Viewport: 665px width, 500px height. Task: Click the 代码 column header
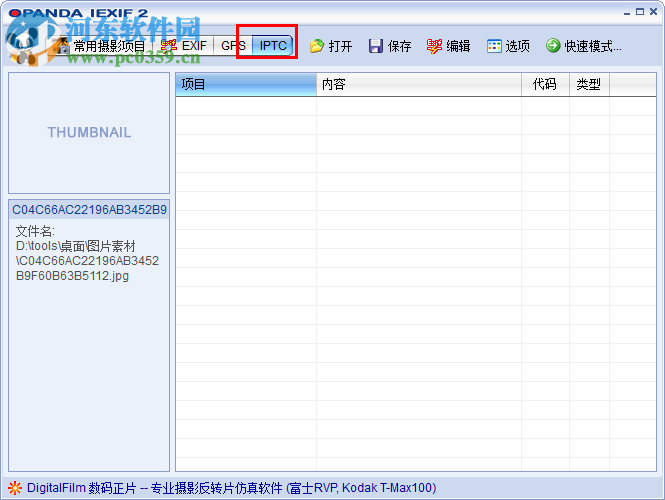pyautogui.click(x=545, y=84)
